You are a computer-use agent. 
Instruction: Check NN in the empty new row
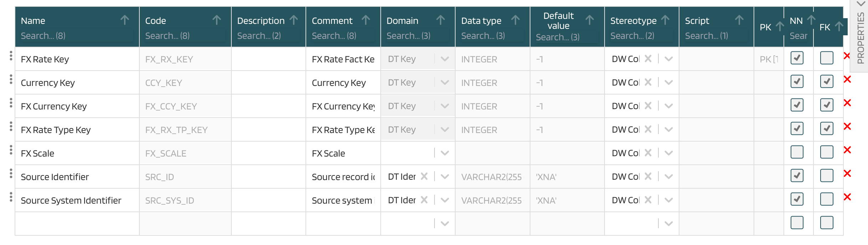coord(797,223)
